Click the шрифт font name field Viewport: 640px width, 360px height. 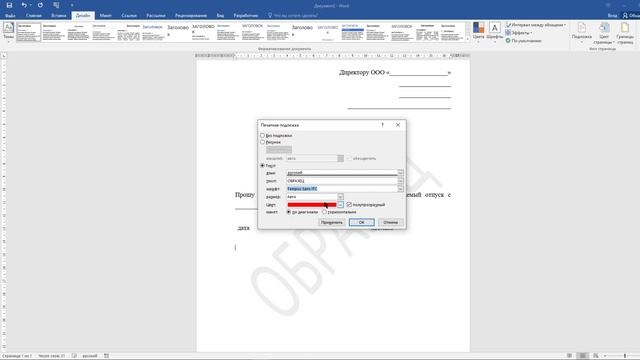342,189
